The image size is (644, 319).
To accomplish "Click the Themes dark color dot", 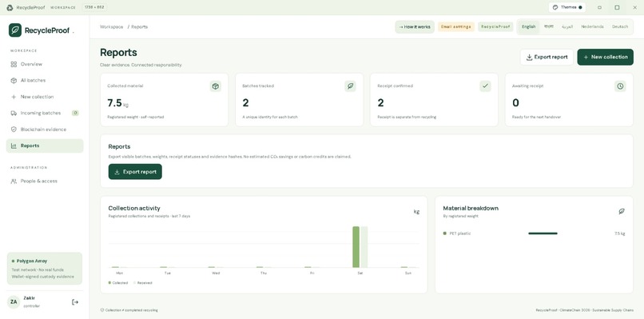I will (580, 7).
